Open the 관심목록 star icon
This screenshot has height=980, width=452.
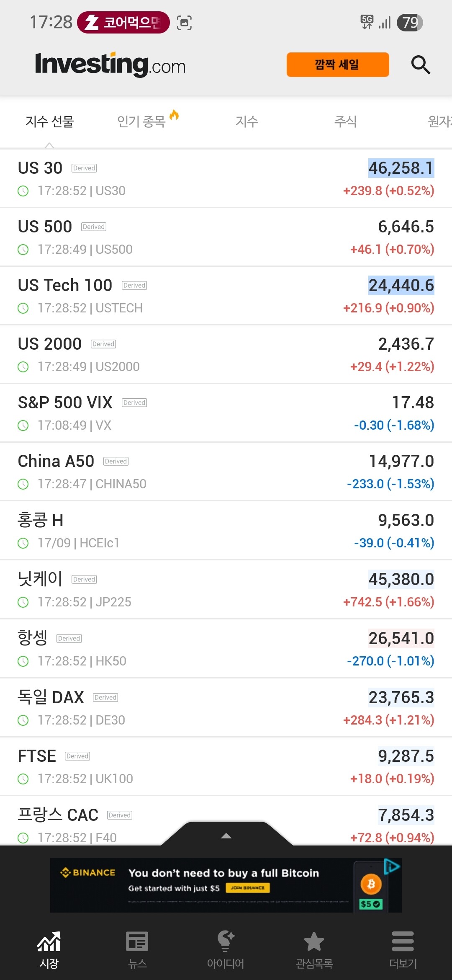tap(314, 942)
